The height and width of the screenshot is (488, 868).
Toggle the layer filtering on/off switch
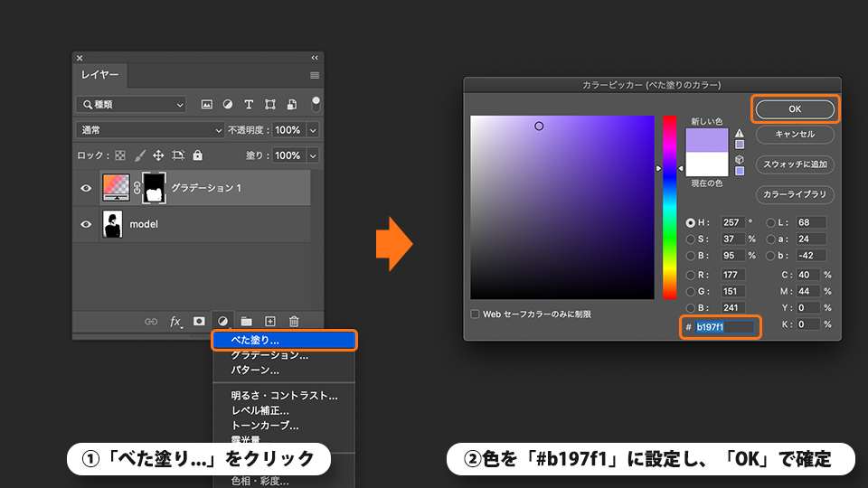pos(316,103)
